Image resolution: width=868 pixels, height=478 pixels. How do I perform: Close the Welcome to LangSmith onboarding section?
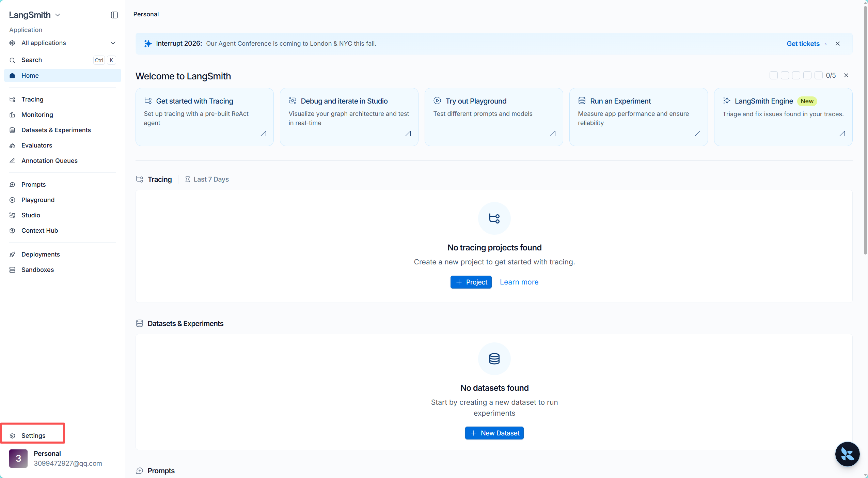[846, 75]
